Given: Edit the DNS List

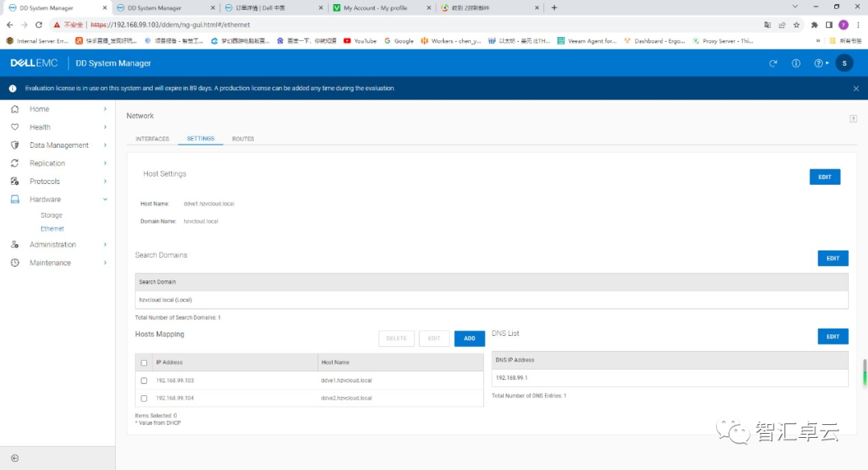Looking at the screenshot, I should (x=833, y=337).
